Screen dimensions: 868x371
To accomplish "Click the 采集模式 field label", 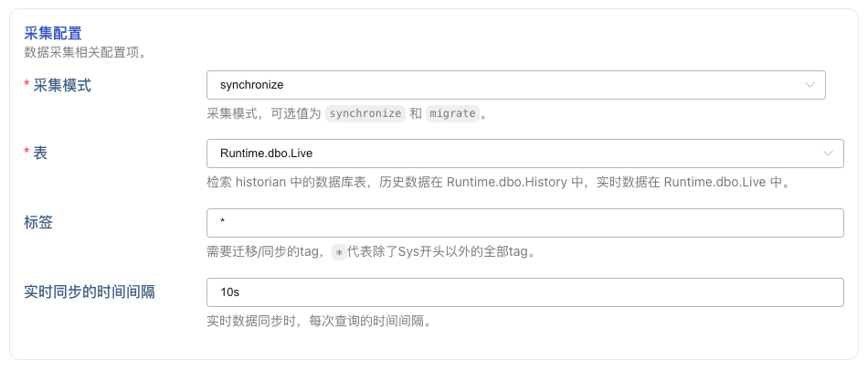I will [x=62, y=85].
